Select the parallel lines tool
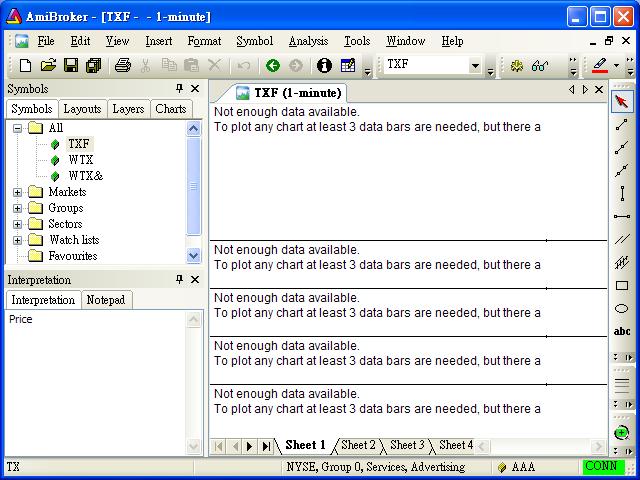The height and width of the screenshot is (480, 640). click(622, 239)
